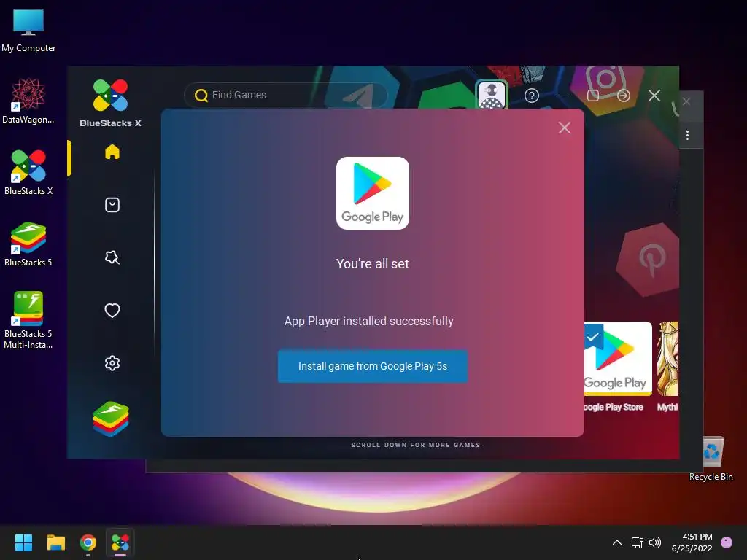
Task: Launch BlueStacks 5 App Player from sidebar bottom
Action: [x=111, y=419]
